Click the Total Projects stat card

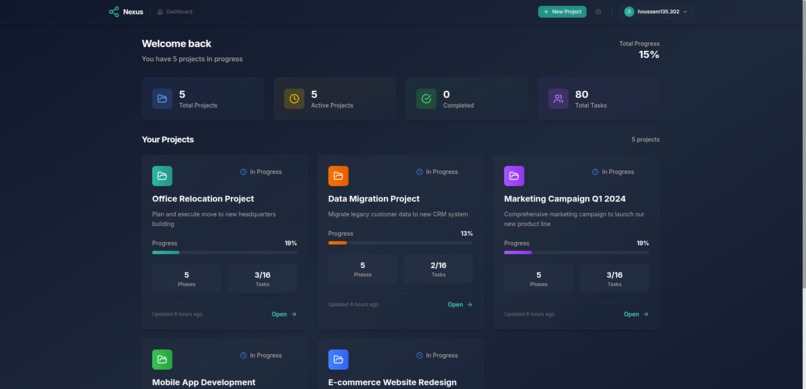pos(203,99)
